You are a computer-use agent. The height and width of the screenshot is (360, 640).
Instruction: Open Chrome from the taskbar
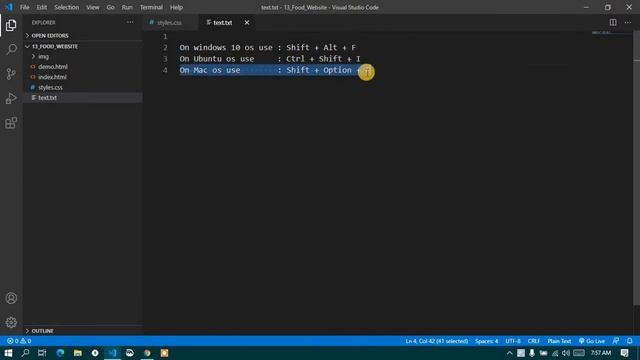[x=147, y=353]
